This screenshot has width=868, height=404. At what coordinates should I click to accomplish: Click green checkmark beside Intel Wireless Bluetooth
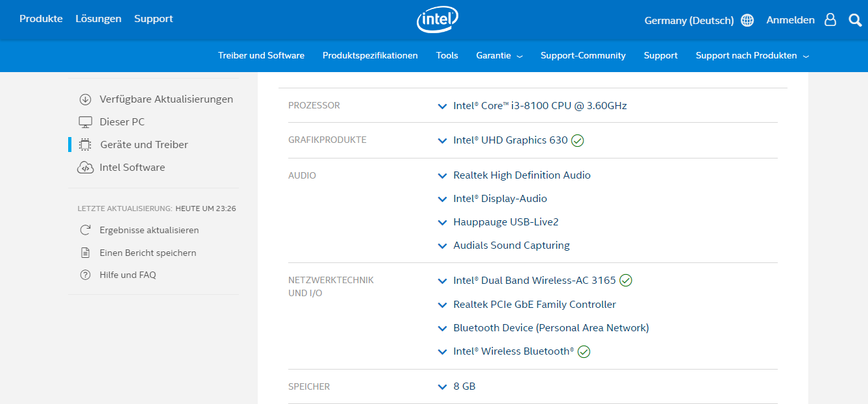pyautogui.click(x=584, y=351)
